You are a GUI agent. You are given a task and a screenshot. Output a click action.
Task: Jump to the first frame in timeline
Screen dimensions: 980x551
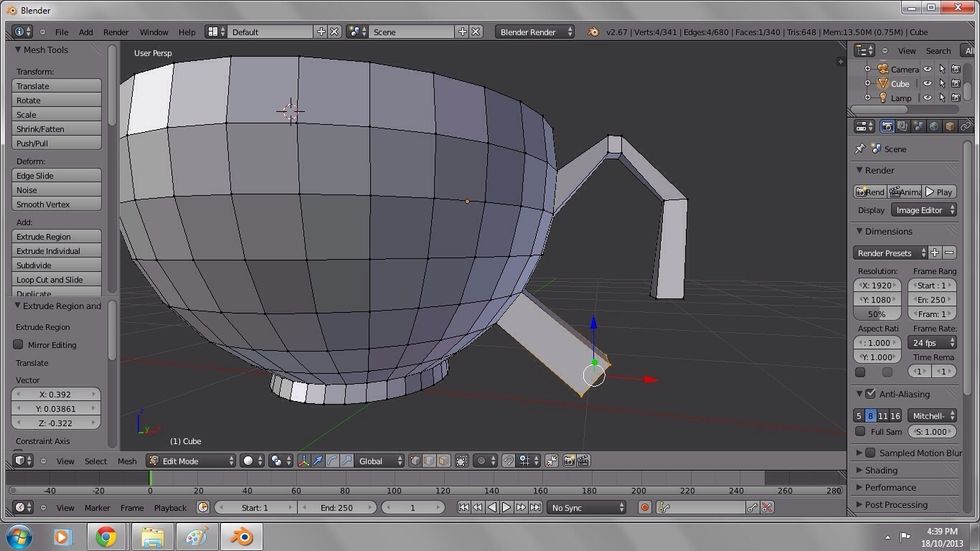464,508
